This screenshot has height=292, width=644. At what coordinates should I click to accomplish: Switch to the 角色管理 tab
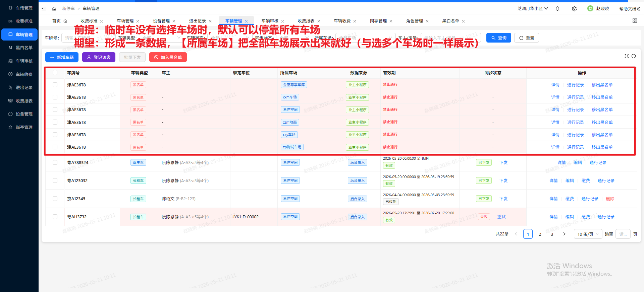415,21
